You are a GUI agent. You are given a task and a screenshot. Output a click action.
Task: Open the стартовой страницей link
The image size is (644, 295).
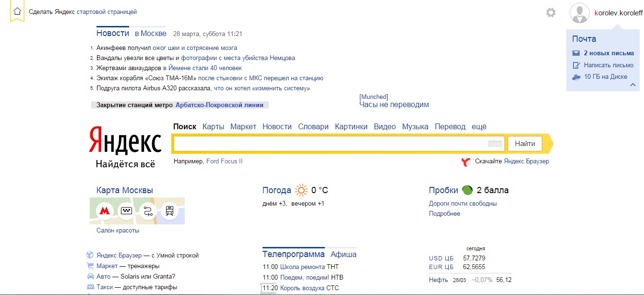pos(107,12)
